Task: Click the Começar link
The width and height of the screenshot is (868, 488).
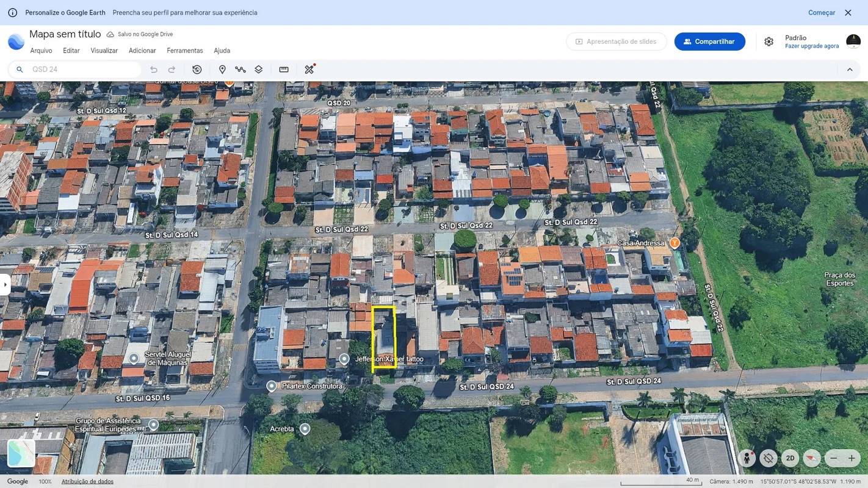Action: coord(822,13)
